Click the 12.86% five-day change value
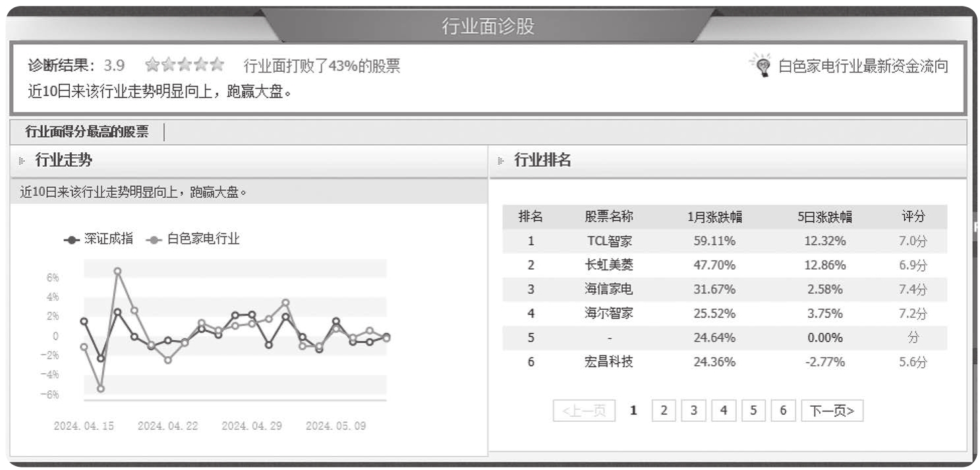Image resolution: width=980 pixels, height=470 pixels. 824,266
